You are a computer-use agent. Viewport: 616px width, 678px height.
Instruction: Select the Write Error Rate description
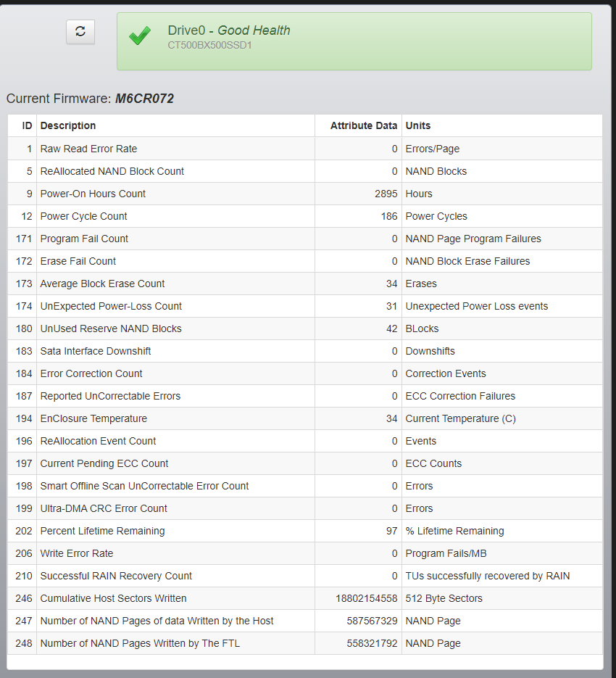(x=77, y=553)
